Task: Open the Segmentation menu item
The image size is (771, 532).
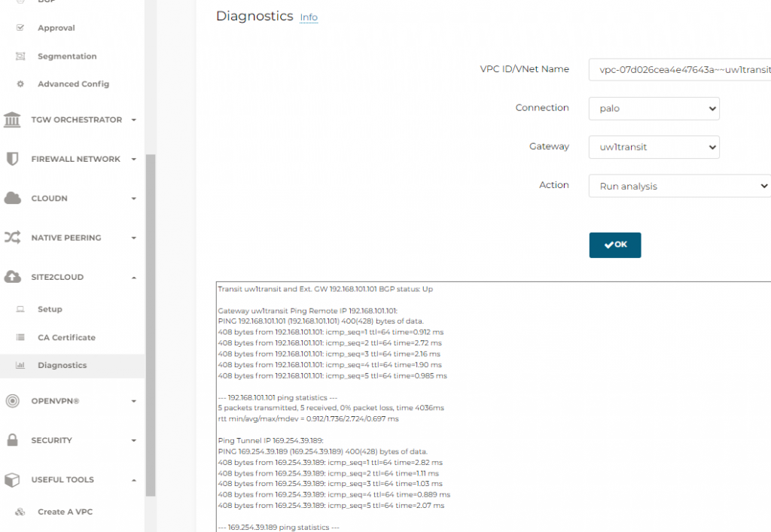Action: coord(67,56)
